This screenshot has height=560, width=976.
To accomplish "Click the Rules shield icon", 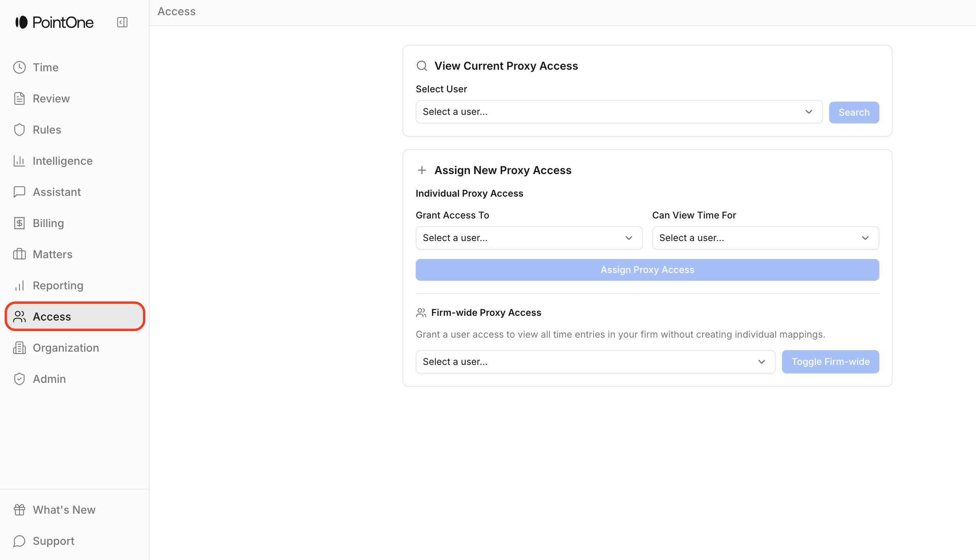I will (19, 130).
